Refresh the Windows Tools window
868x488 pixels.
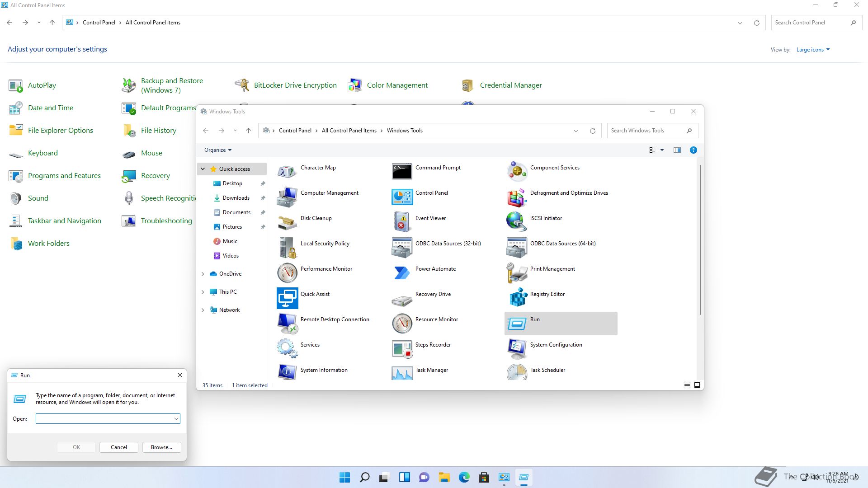592,131
